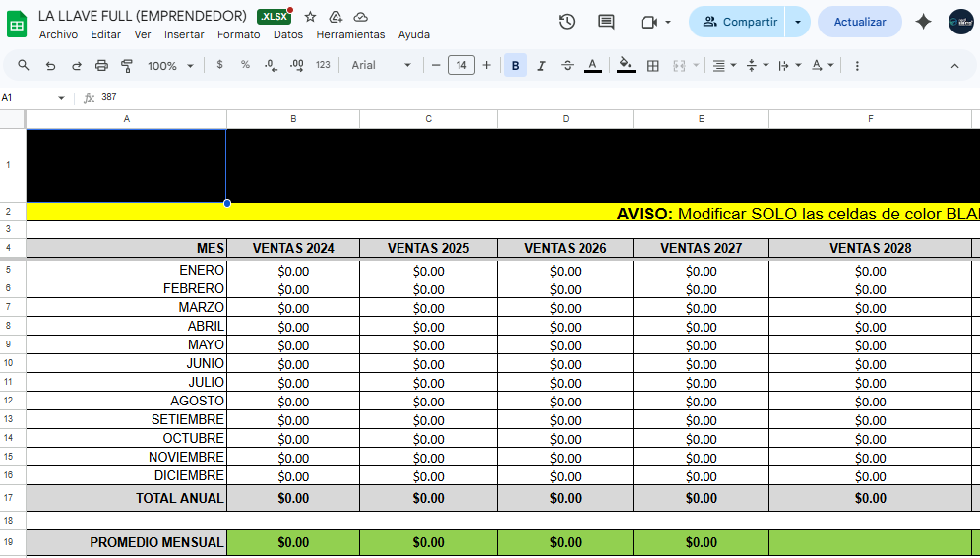980x558 pixels.
Task: Open the Herramientas menu
Action: (x=350, y=34)
